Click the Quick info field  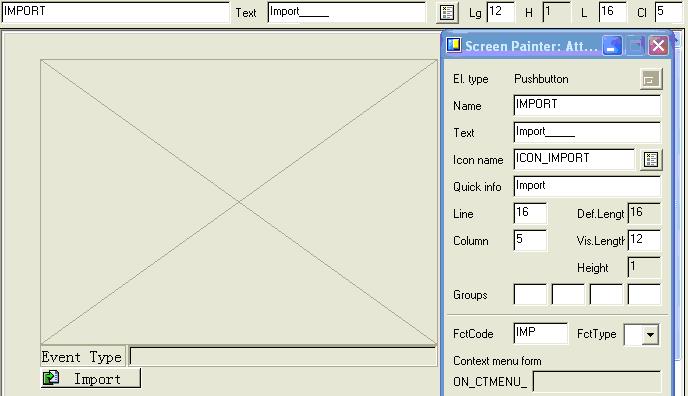tap(587, 186)
